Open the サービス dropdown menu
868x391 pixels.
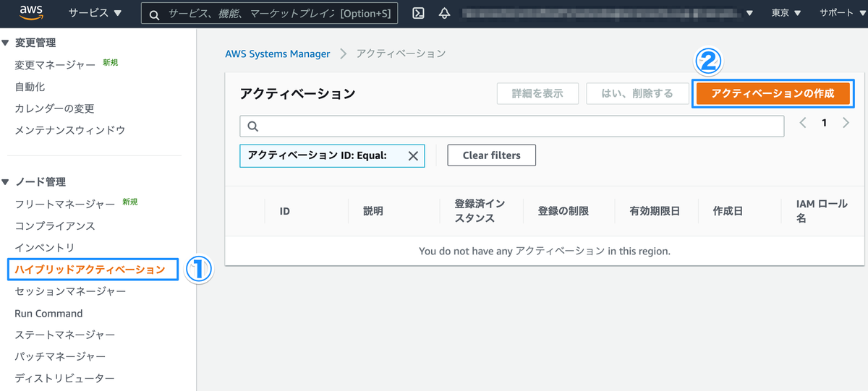tap(95, 13)
